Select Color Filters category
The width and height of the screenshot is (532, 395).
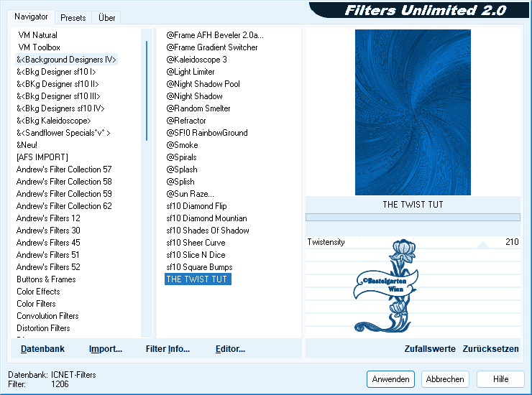[36, 304]
